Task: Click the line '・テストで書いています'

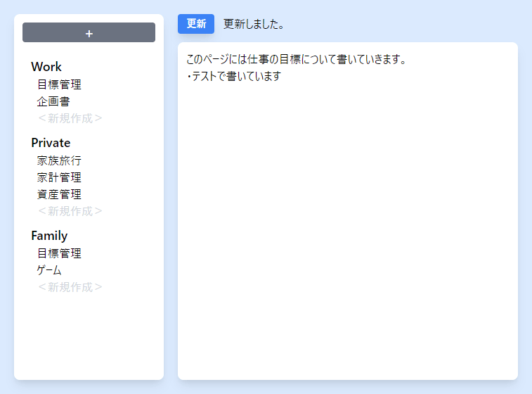Action: click(x=234, y=76)
